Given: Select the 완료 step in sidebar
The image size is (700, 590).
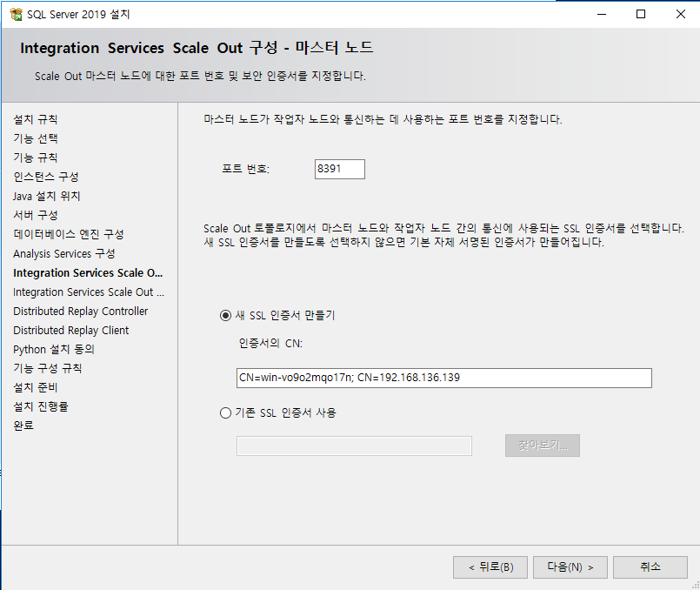Looking at the screenshot, I should point(23,426).
